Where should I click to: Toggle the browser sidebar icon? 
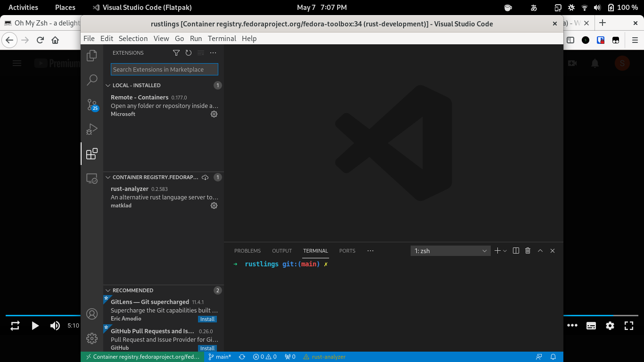coord(570,40)
